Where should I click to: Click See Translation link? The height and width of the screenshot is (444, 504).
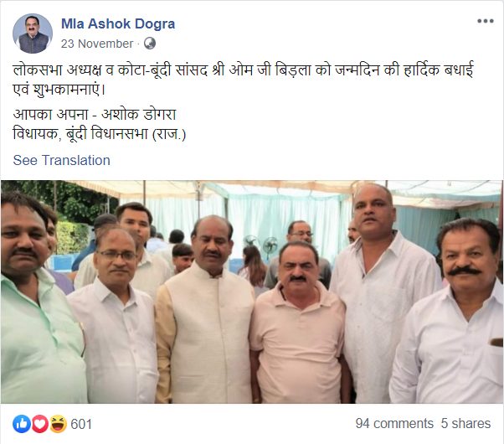[61, 160]
